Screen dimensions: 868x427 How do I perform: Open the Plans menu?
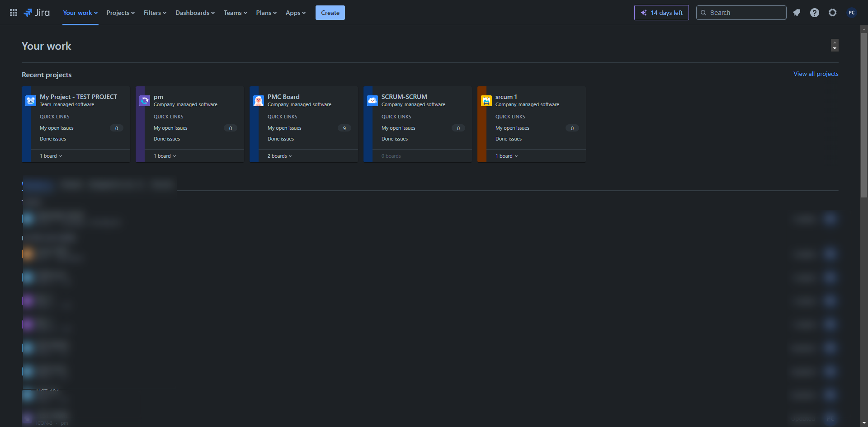pyautogui.click(x=266, y=13)
